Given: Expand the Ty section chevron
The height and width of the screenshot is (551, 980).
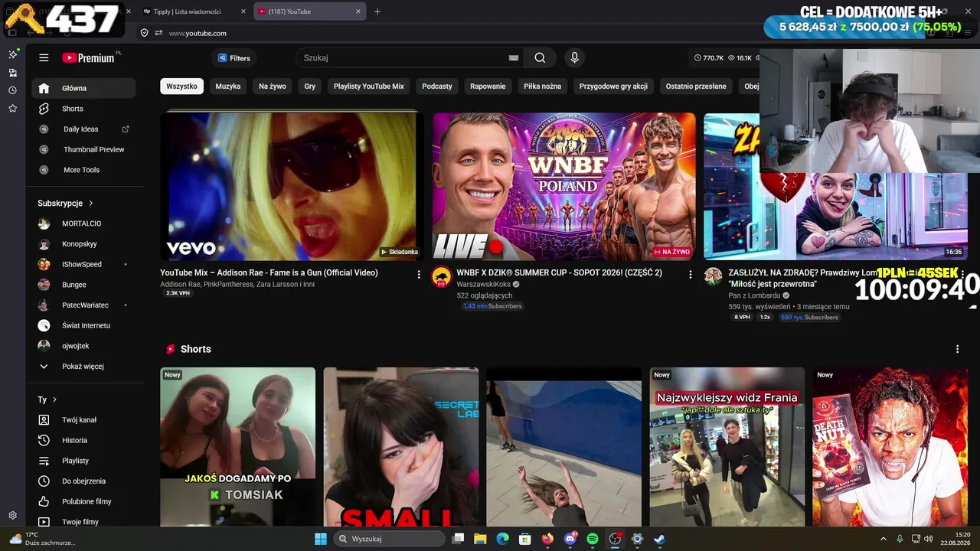Looking at the screenshot, I should pos(54,399).
